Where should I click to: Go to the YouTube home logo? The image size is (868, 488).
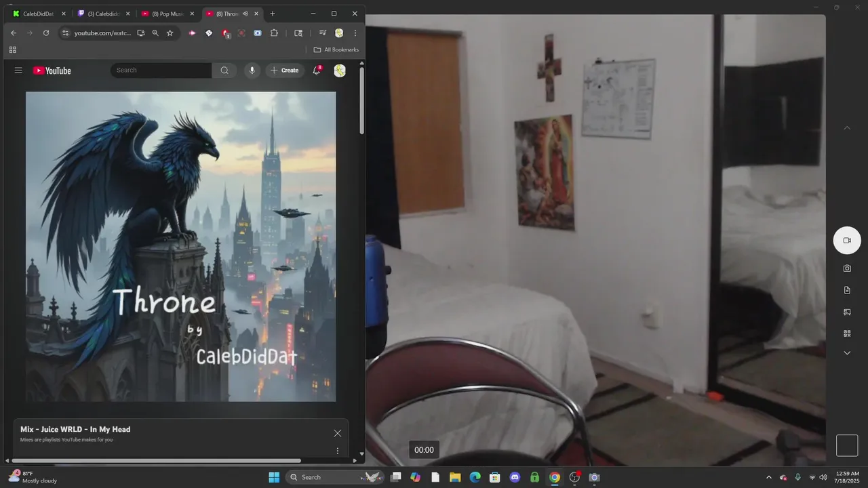(52, 70)
